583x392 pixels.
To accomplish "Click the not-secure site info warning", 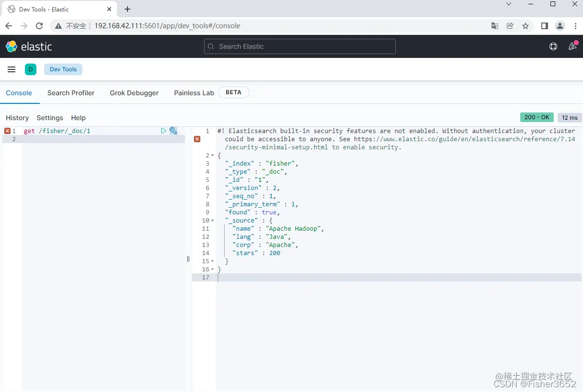I will tap(71, 26).
